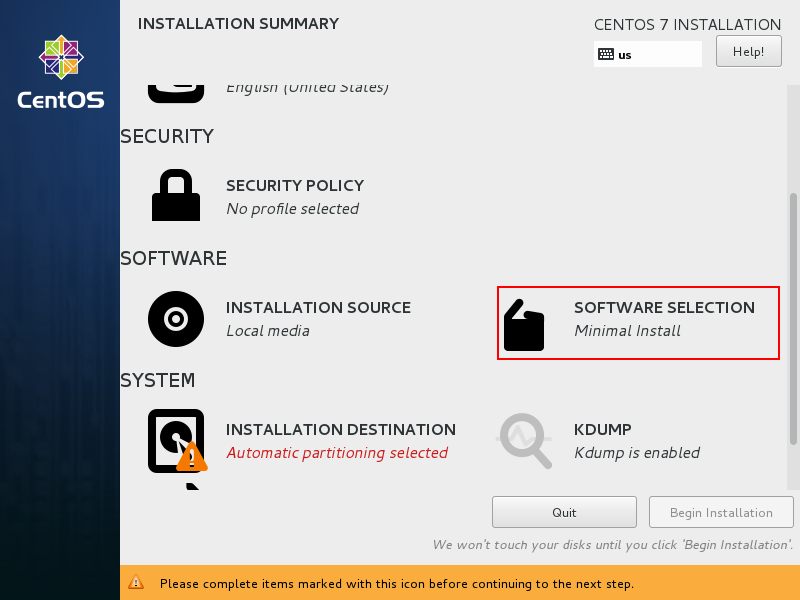Click the Begin Installation button
Image resolution: width=800 pixels, height=600 pixels.
pos(721,512)
